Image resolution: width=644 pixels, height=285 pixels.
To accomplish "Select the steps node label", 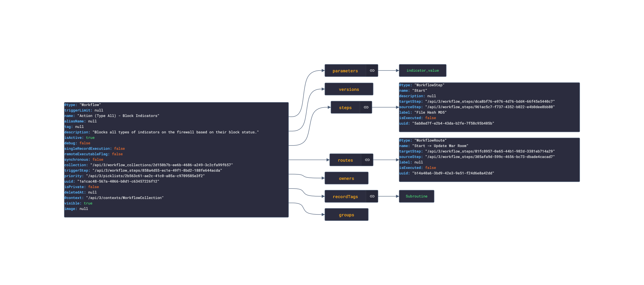I will (x=345, y=107).
